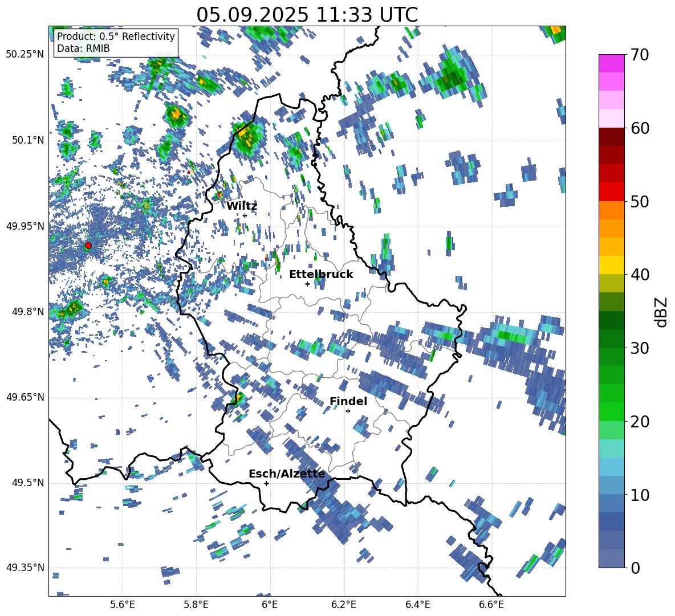675x616 pixels.
Task: Click the longitude label 6.4°E
Action: pyautogui.click(x=417, y=605)
